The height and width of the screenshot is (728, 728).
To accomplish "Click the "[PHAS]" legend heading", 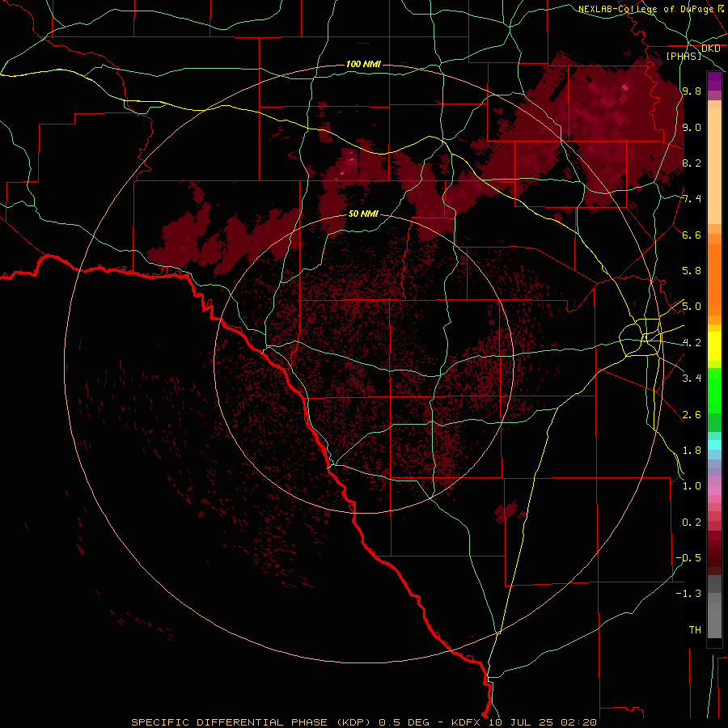I will [684, 56].
